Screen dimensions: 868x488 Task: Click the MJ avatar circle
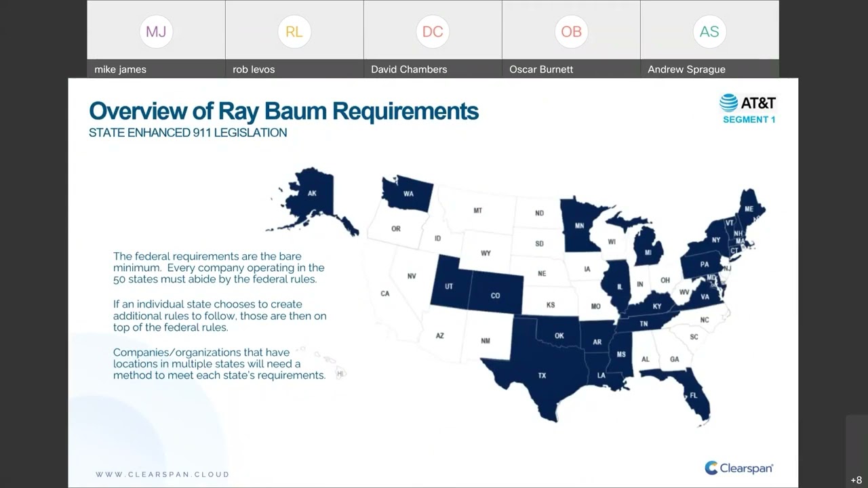click(x=156, y=31)
